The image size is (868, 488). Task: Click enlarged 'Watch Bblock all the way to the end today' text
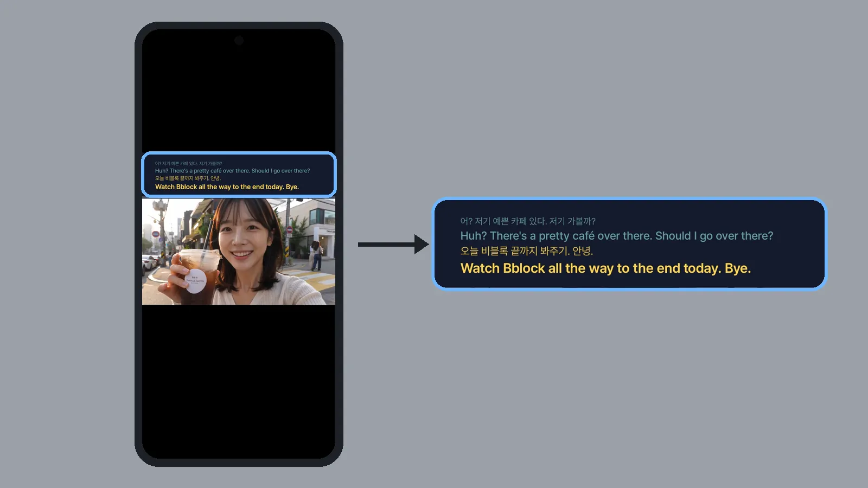coord(605,268)
